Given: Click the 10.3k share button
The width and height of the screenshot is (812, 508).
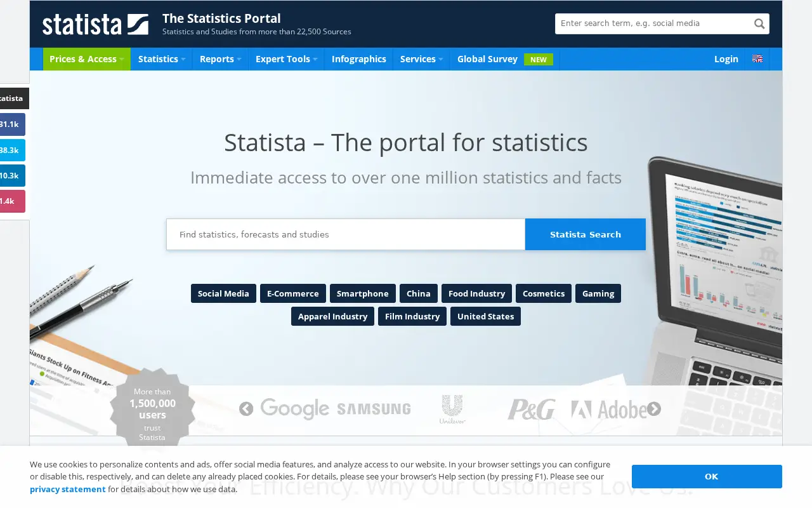Looking at the screenshot, I should pyautogui.click(x=13, y=176).
